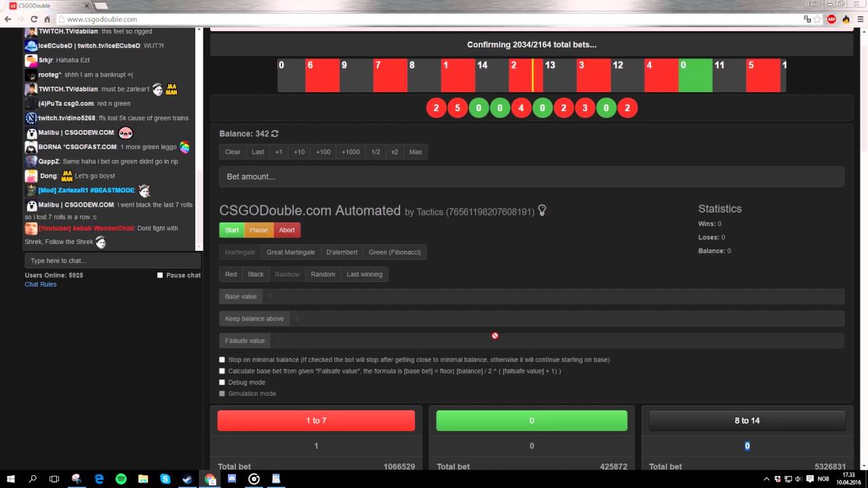This screenshot has height=488, width=868.
Task: Bookmark this page with the star icon
Action: (818, 19)
